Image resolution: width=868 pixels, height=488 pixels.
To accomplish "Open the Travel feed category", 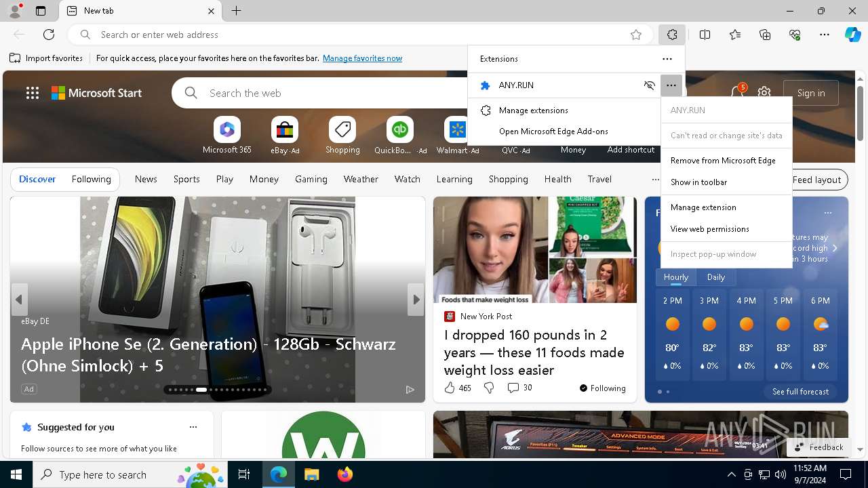I will (x=599, y=179).
